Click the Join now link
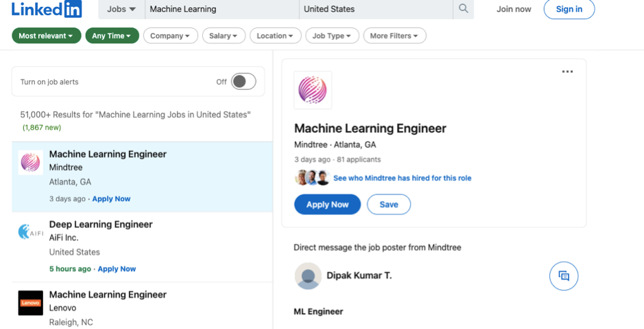Screen dimensions: 644x329 514,9
